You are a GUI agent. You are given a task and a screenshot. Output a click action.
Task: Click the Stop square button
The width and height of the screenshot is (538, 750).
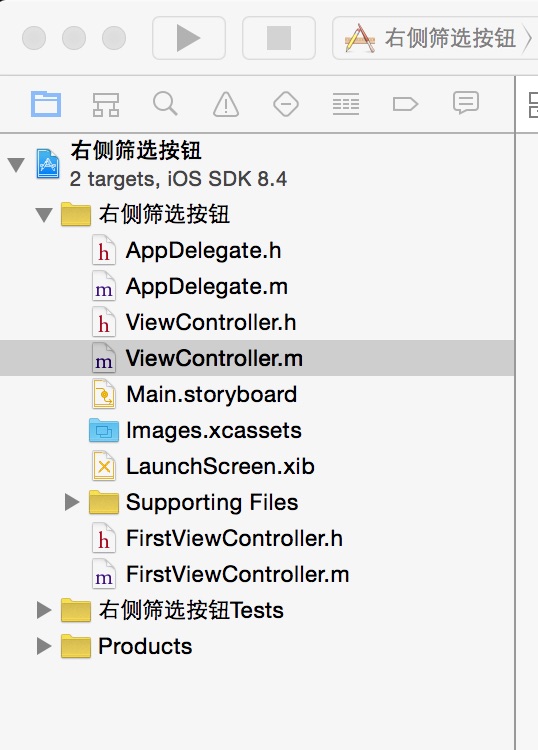click(x=279, y=38)
